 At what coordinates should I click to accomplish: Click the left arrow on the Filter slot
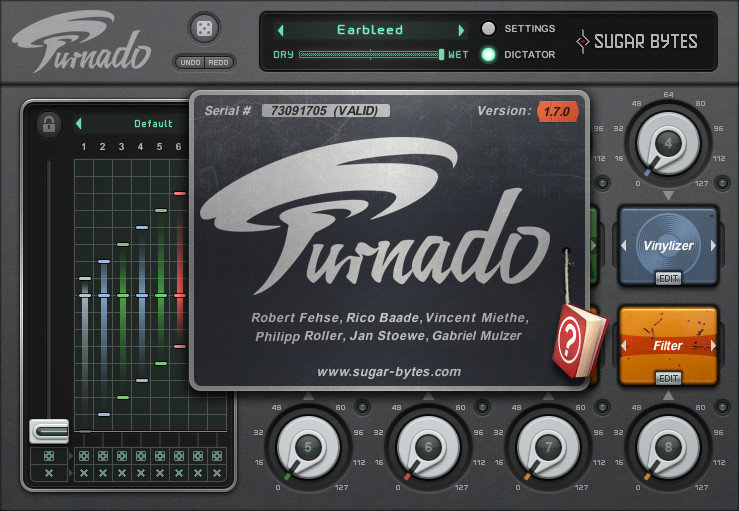624,346
